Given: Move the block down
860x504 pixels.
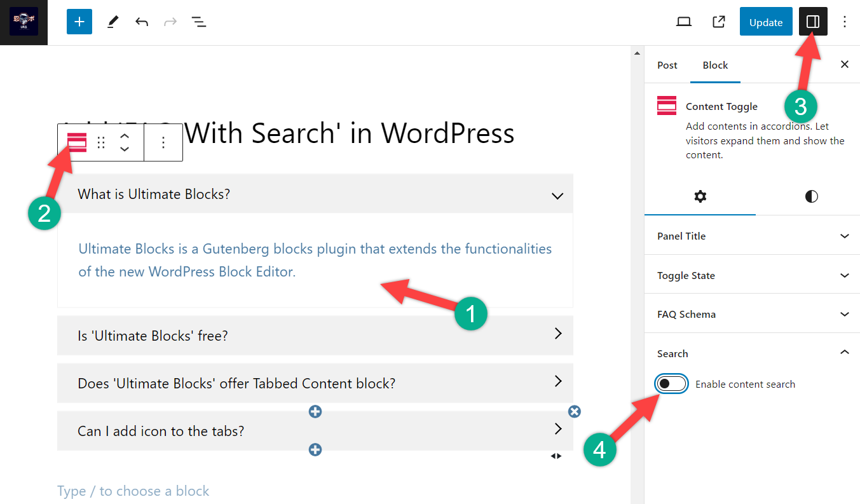Looking at the screenshot, I should point(125,149).
